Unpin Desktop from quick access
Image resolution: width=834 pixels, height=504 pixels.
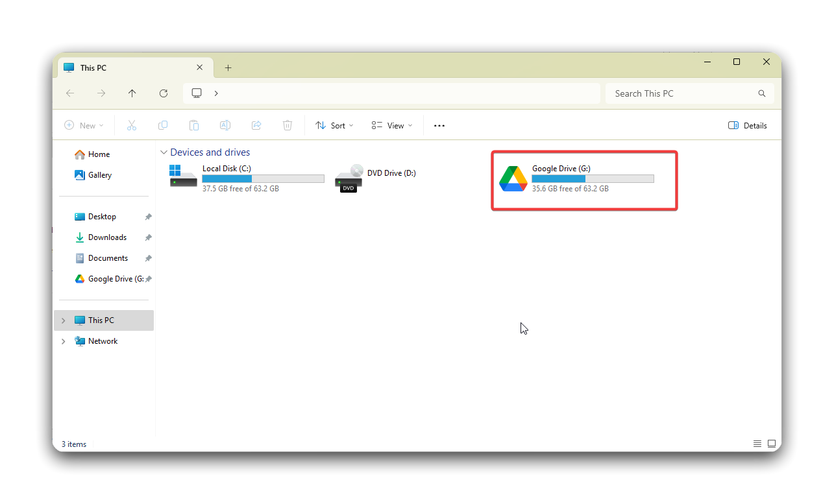click(148, 217)
